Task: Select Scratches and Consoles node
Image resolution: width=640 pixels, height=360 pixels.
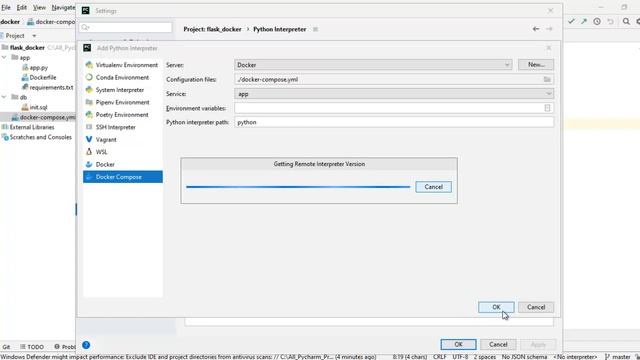Action: (x=37, y=138)
